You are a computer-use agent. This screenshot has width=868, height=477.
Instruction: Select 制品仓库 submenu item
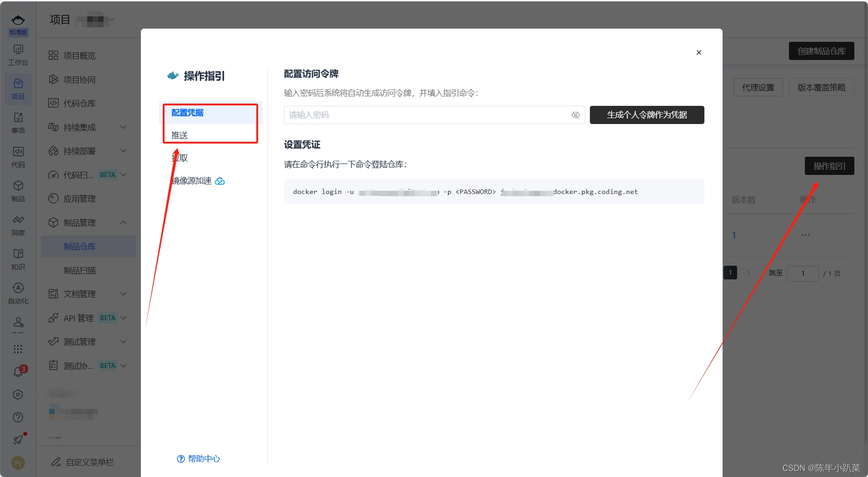pyautogui.click(x=88, y=246)
